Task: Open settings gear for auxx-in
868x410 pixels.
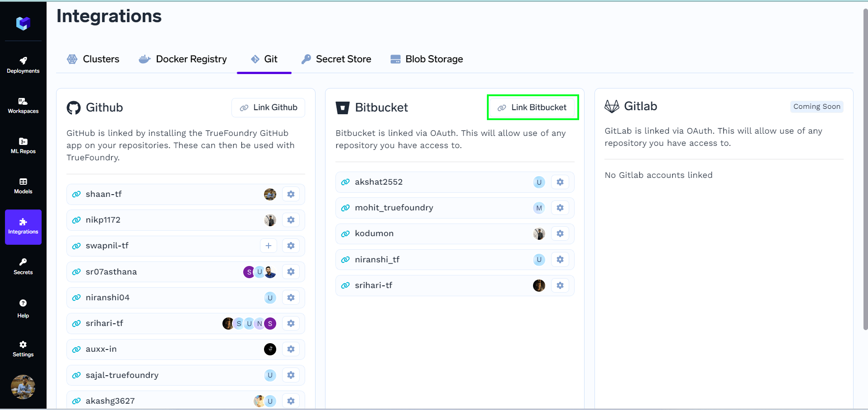Action: (291, 349)
